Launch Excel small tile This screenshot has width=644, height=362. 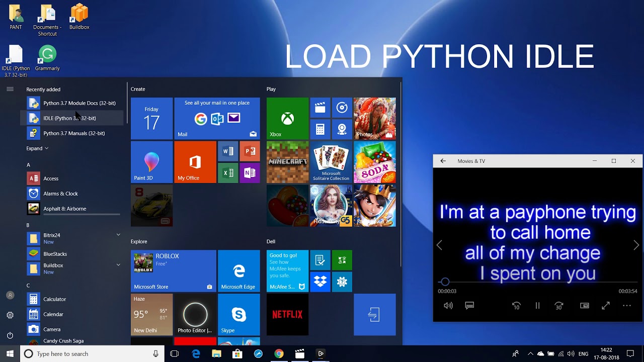[x=228, y=173]
